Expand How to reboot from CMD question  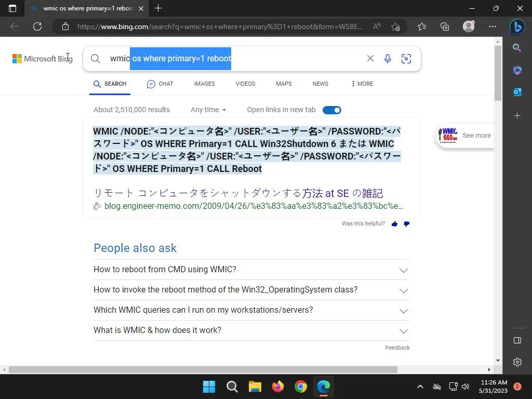(251, 270)
